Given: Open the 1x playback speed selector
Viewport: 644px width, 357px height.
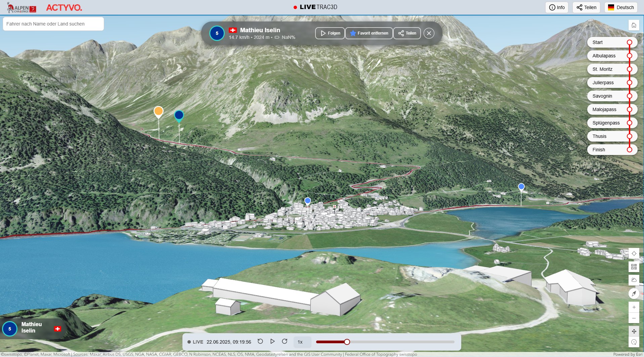Looking at the screenshot, I should [x=300, y=342].
